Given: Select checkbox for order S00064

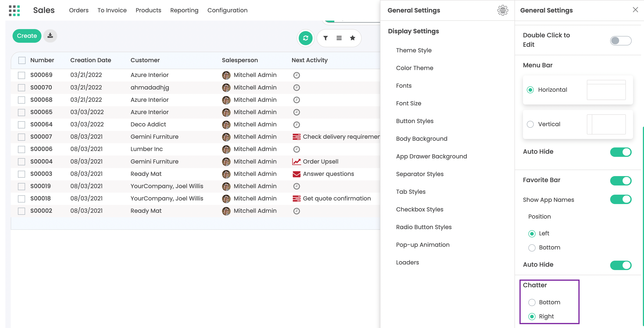Looking at the screenshot, I should click(22, 125).
